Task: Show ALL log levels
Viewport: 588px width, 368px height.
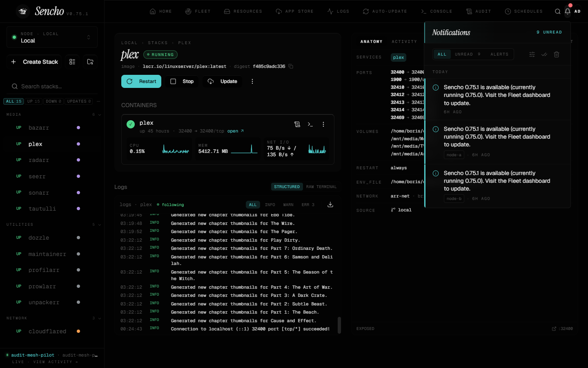Action: pyautogui.click(x=253, y=205)
